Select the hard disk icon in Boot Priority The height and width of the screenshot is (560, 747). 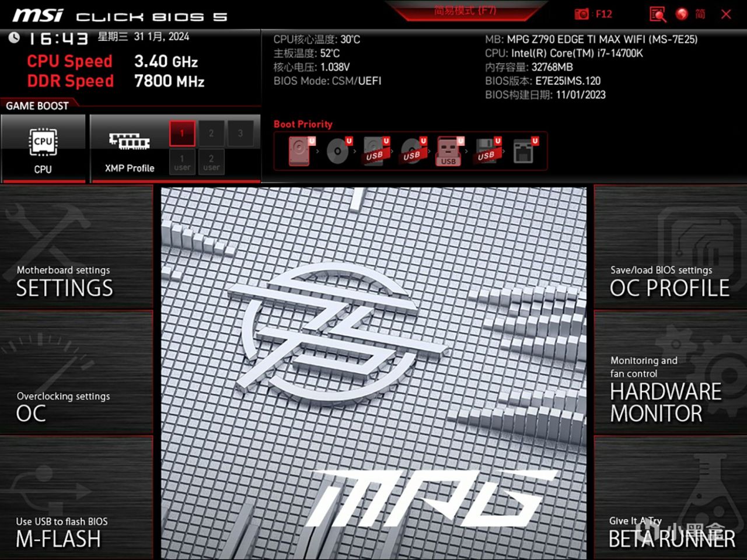coord(298,150)
